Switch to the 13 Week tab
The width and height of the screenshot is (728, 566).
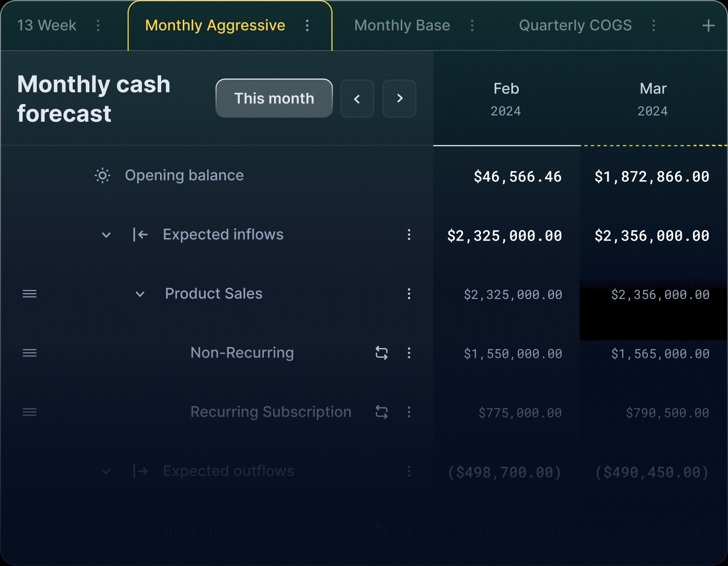pyautogui.click(x=47, y=26)
